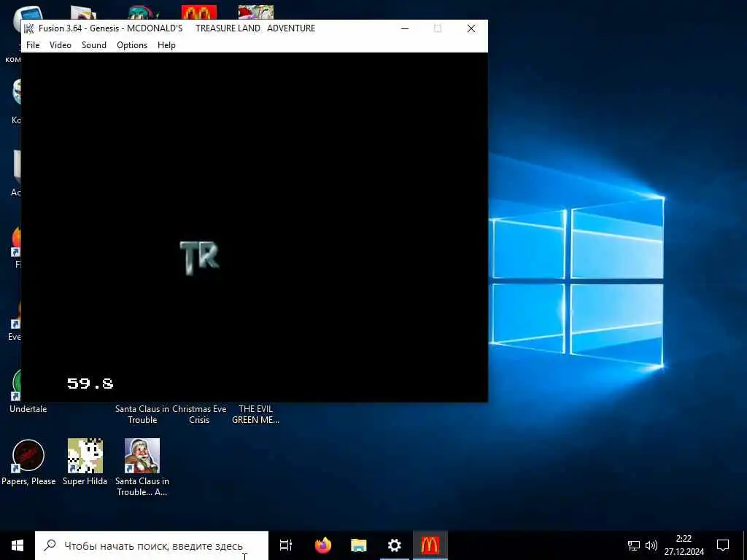The width and height of the screenshot is (747, 560).
Task: Click the clock showing 2:22 27.12.2024
Action: [x=684, y=545]
